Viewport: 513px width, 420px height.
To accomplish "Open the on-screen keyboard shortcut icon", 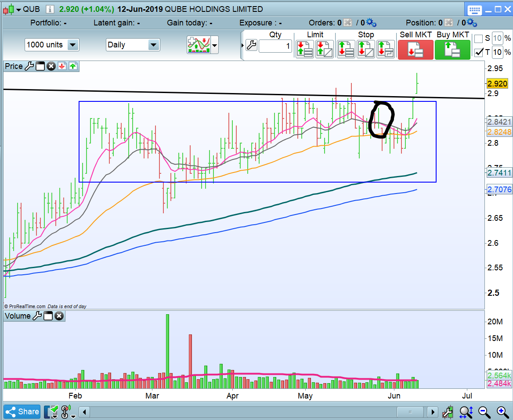I will click(x=474, y=10).
